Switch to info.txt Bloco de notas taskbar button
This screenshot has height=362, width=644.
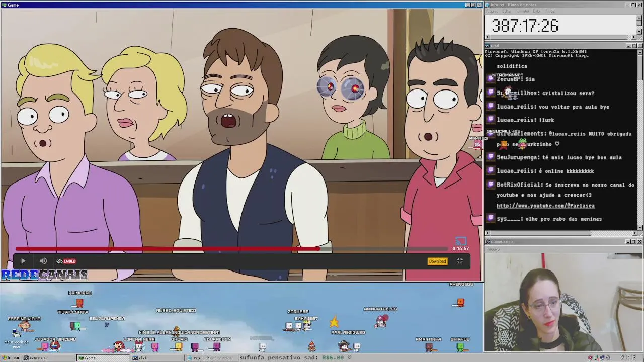pos(212,358)
